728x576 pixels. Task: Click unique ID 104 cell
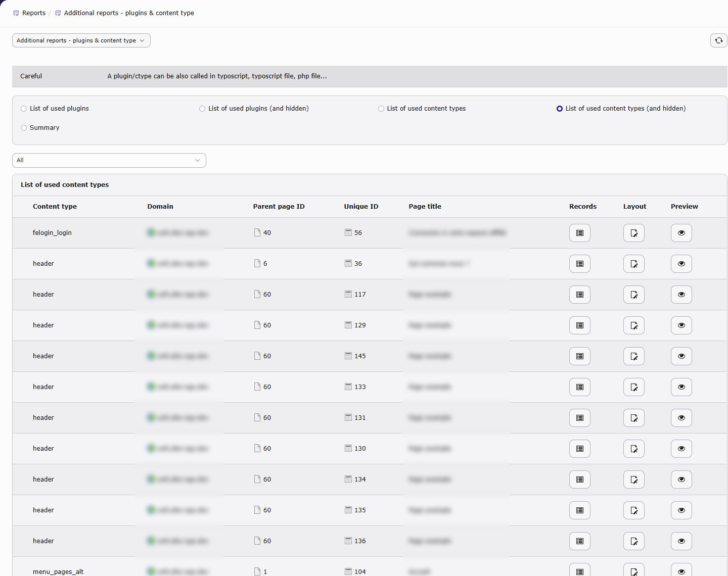[355, 571]
